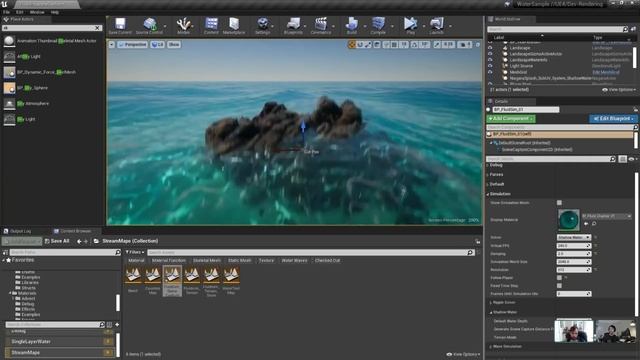Toggle visibility eye for LandscapeGizmoActiveActor
Viewport: 640px width, 360px height.
(490, 53)
